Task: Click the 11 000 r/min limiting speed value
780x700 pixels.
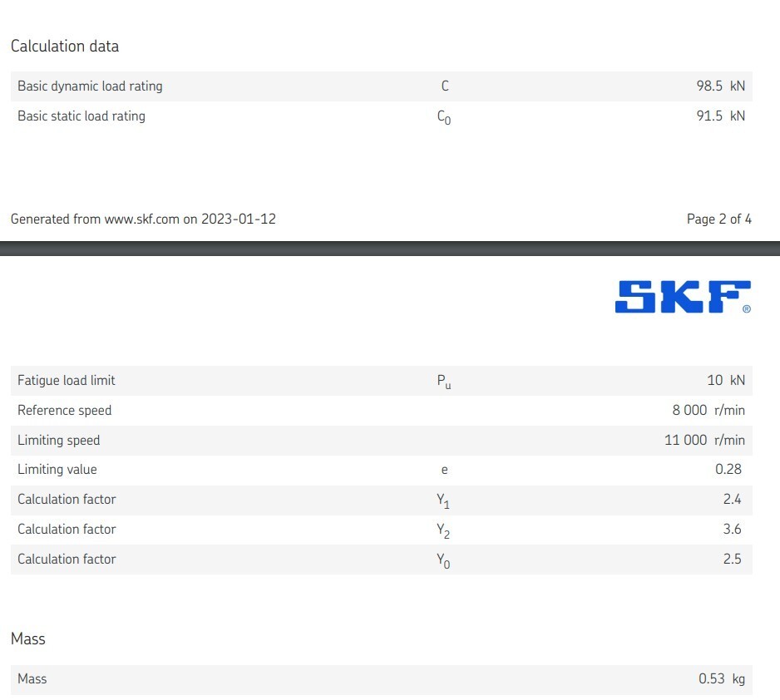Action: point(704,440)
